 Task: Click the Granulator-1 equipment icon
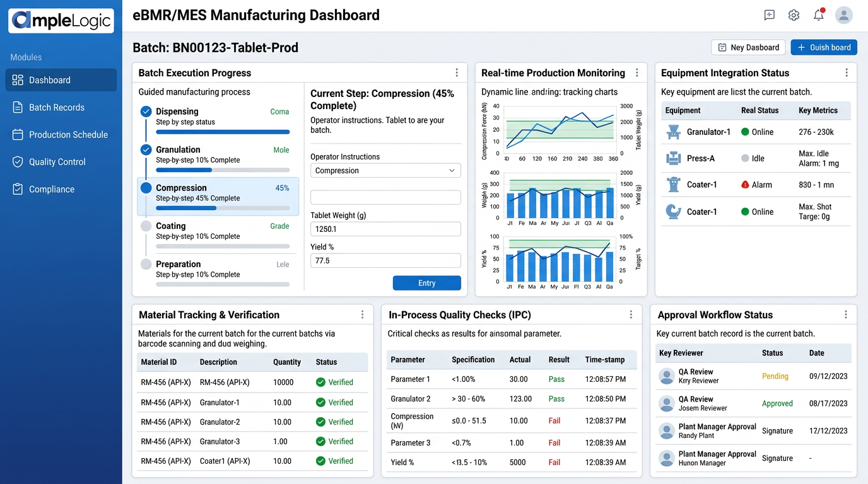pyautogui.click(x=673, y=132)
